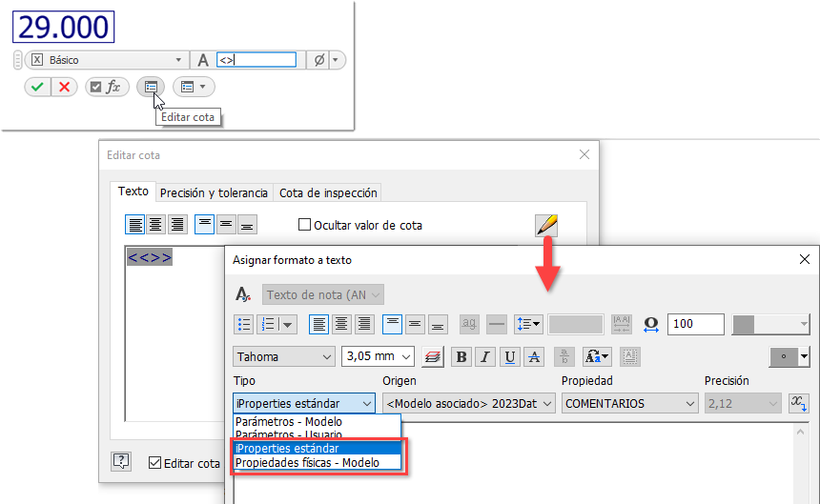The height and width of the screenshot is (504, 820).
Task: Uncheck the Editar cota checkbox
Action: tap(154, 463)
